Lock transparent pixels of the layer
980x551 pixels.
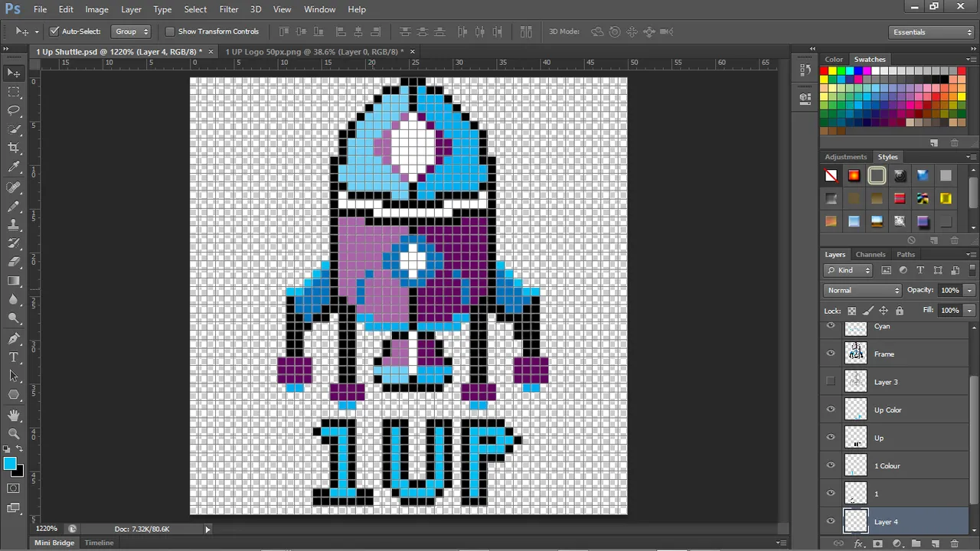(x=851, y=311)
